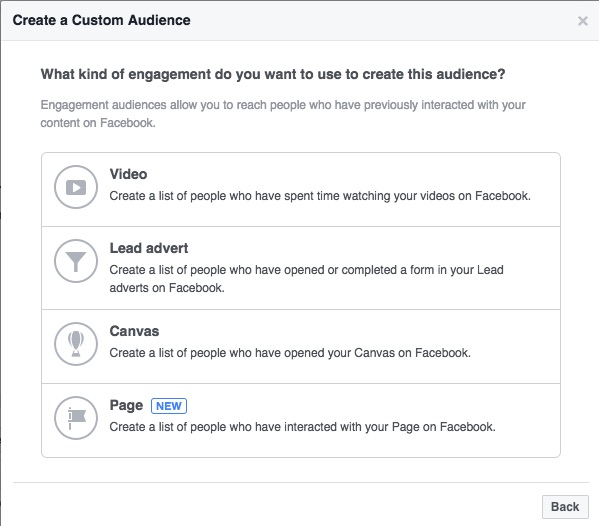Click the Video play icon
The image size is (599, 526).
pyautogui.click(x=76, y=187)
